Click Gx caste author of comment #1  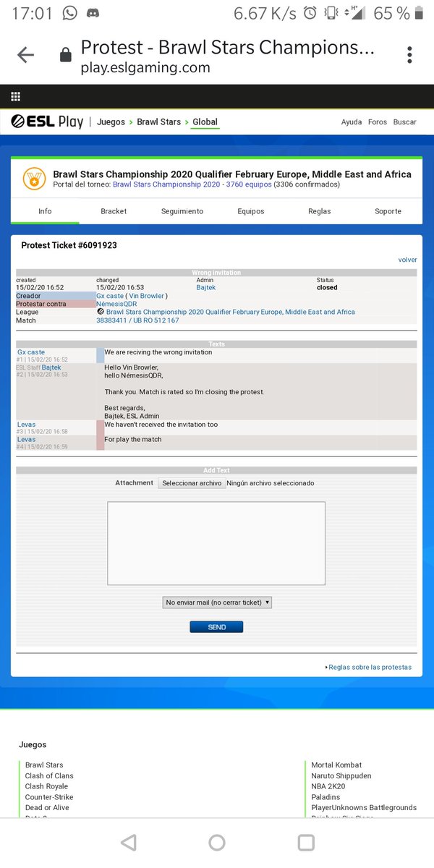coord(31,352)
